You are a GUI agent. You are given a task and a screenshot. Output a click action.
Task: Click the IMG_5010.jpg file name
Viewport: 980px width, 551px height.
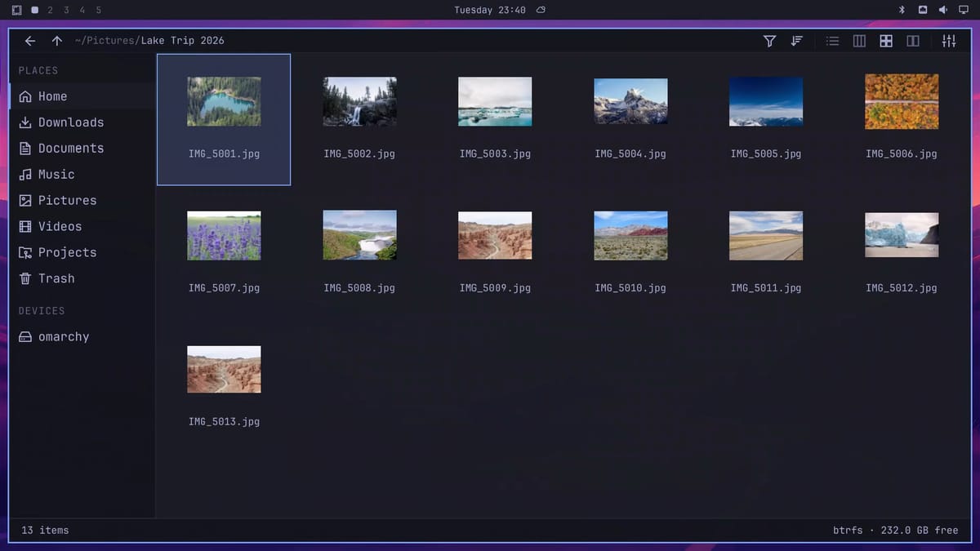click(630, 288)
